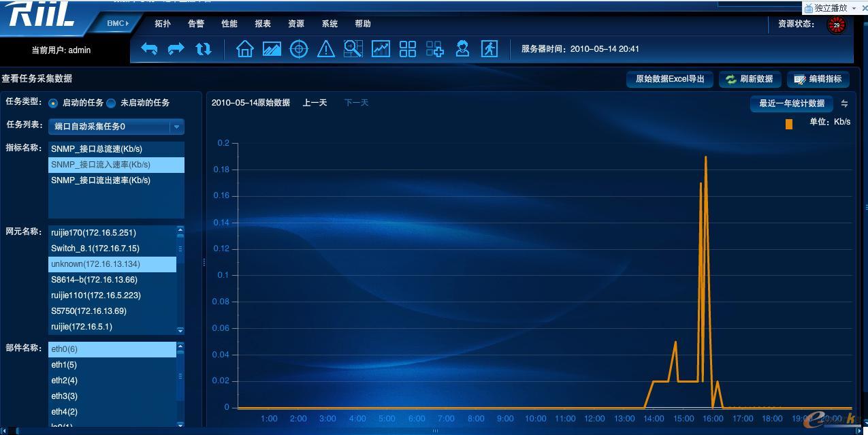The image size is (868, 435).
Task: Open the topology chart view icon
Action: (x=272, y=48)
